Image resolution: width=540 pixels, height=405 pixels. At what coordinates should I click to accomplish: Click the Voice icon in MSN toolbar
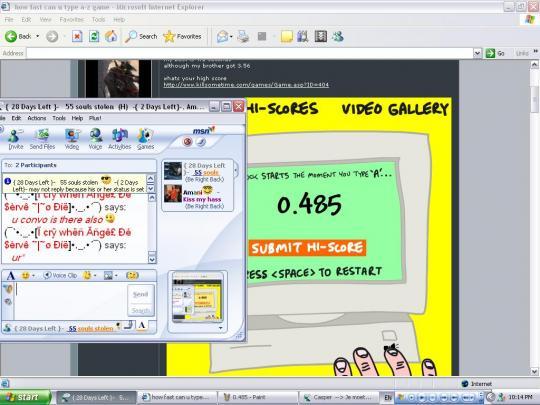pyautogui.click(x=95, y=139)
